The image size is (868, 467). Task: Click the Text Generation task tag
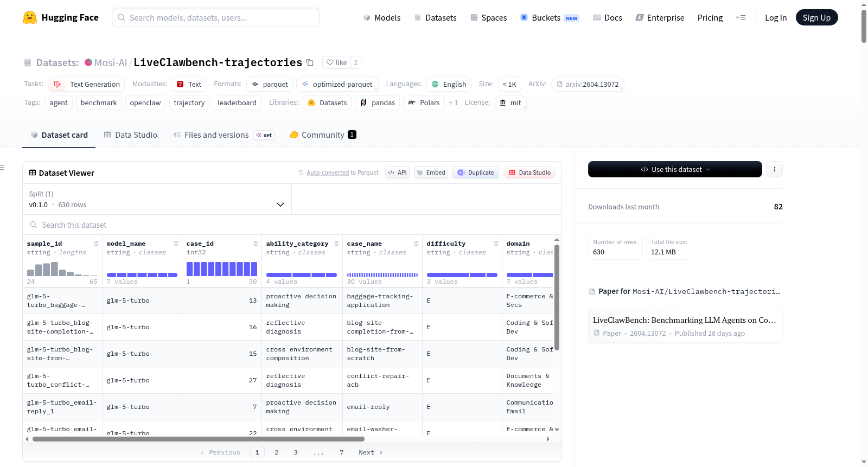coord(87,84)
